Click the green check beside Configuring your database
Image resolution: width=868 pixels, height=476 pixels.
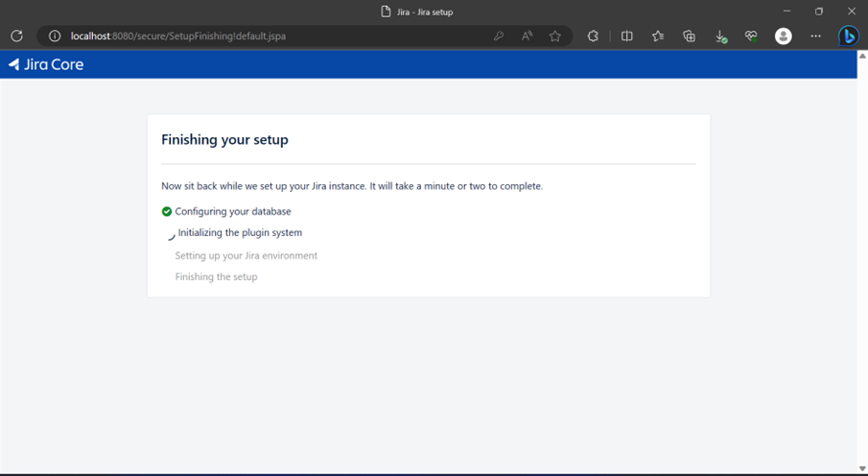[167, 211]
